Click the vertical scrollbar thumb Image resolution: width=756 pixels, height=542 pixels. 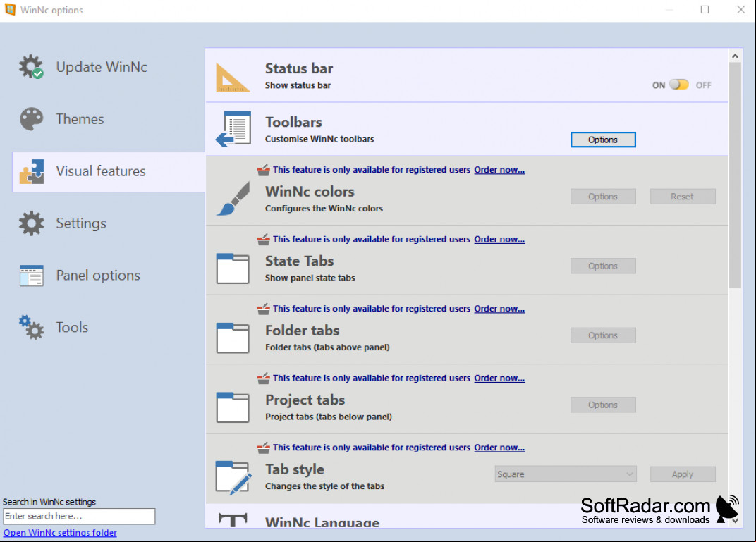click(735, 175)
